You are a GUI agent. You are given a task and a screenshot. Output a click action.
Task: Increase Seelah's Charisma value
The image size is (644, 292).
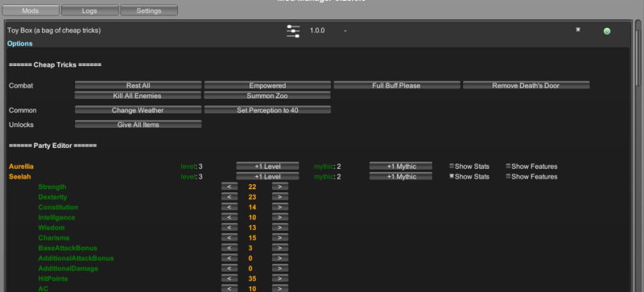pyautogui.click(x=280, y=238)
